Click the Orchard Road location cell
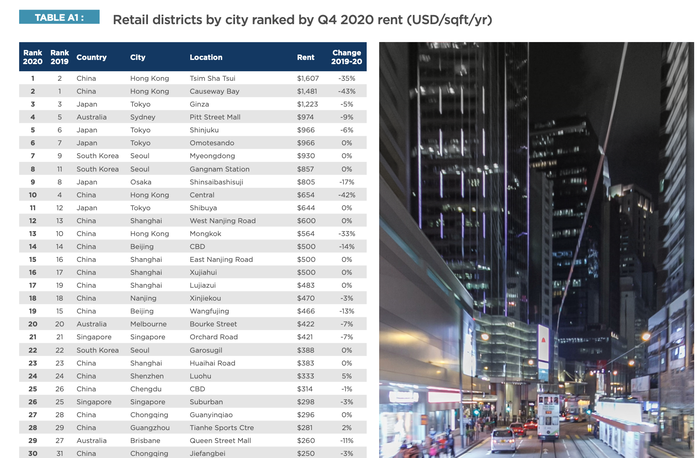 (x=213, y=337)
